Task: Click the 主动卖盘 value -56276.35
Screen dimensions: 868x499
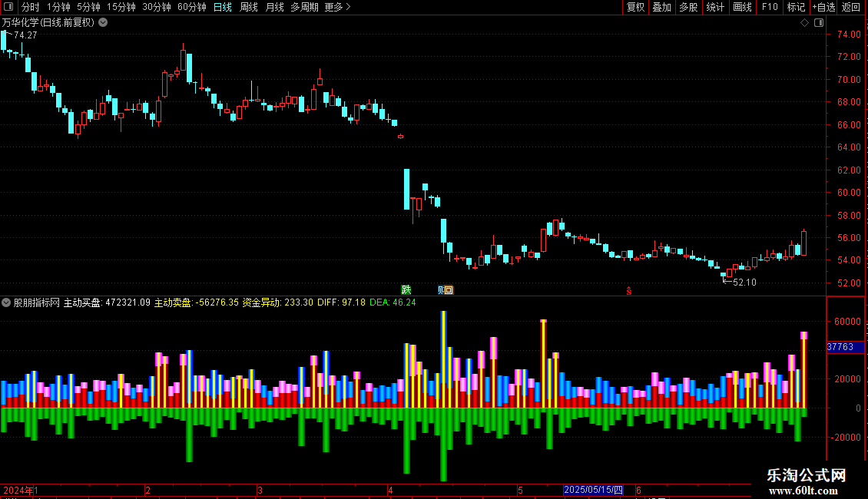Action: click(x=217, y=302)
